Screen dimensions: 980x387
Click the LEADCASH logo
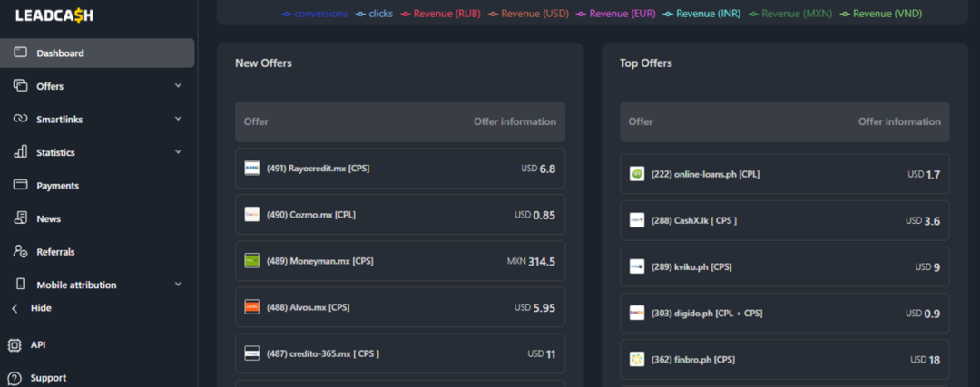54,15
